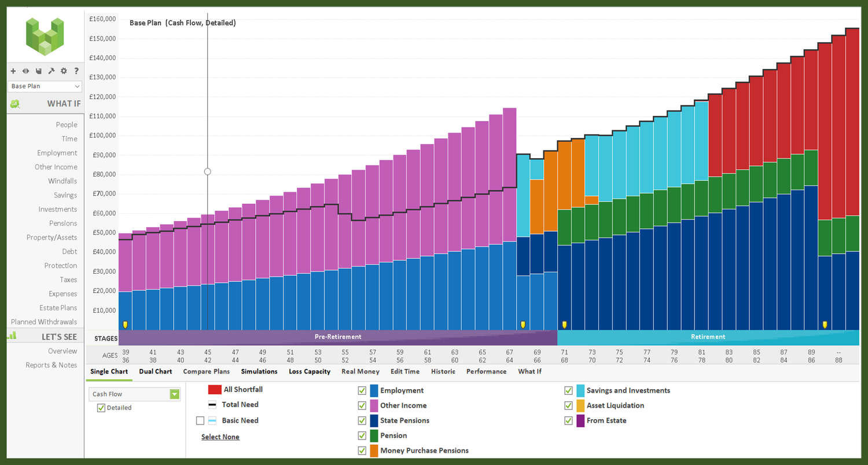Click the help question mark icon
Image resolution: width=868 pixels, height=465 pixels.
tap(76, 71)
